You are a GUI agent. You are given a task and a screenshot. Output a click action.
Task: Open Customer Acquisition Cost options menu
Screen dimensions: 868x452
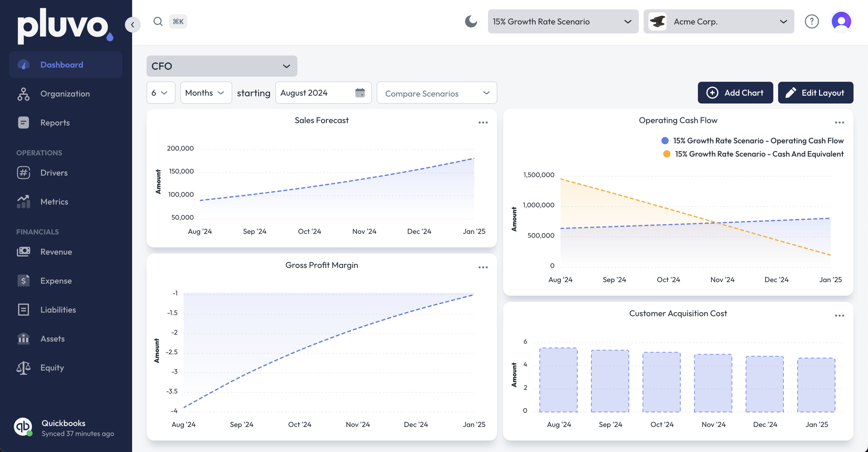pyautogui.click(x=839, y=316)
